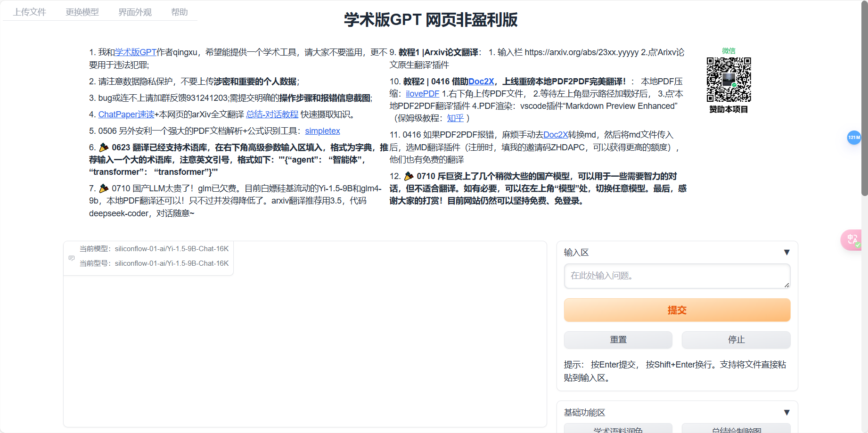
Task: Collapse the 基础功能区 section arrow
Action: pos(786,412)
